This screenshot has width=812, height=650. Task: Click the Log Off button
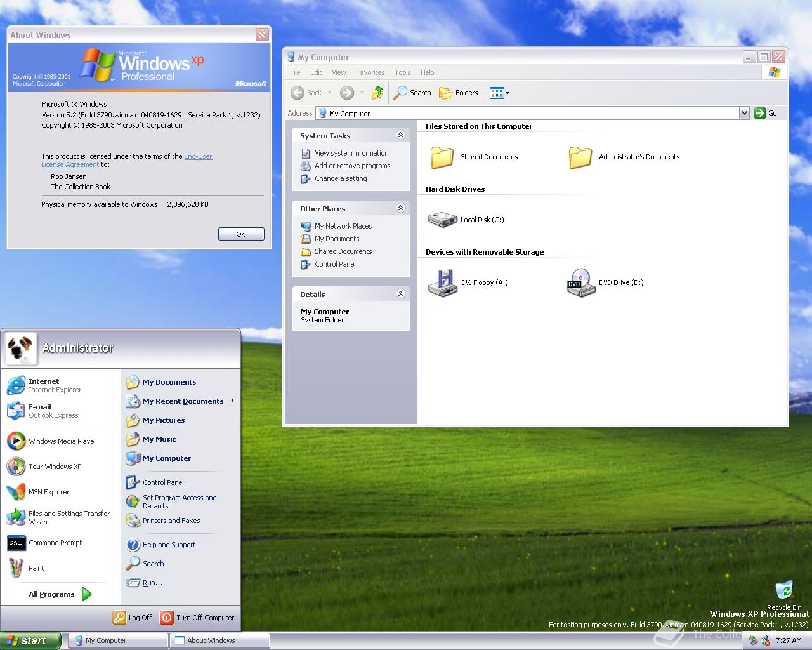point(133,618)
